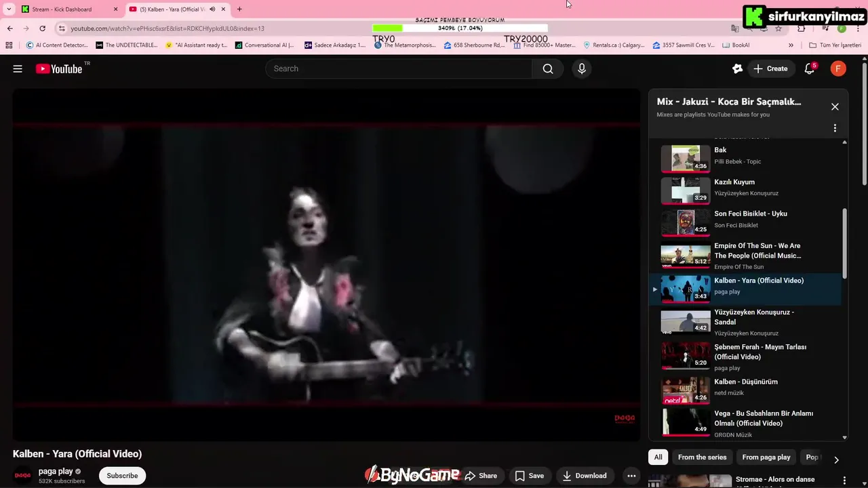Click the sparkle icon left of Create
The image size is (868, 488).
[738, 68]
